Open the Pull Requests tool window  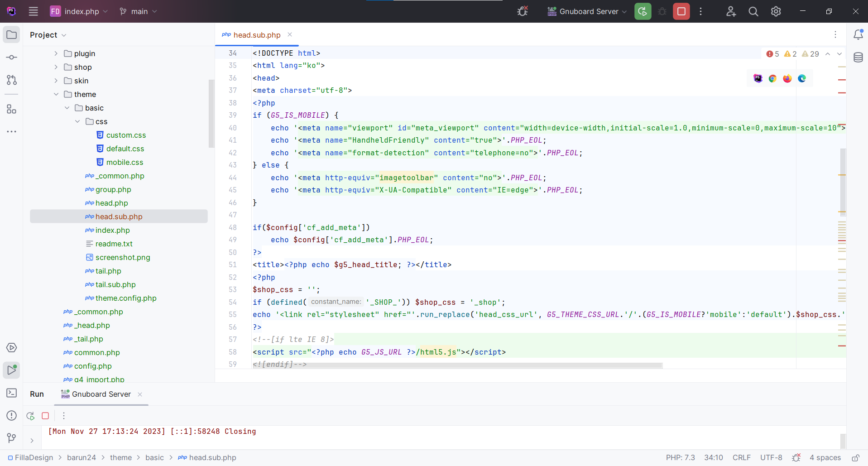tap(12, 80)
